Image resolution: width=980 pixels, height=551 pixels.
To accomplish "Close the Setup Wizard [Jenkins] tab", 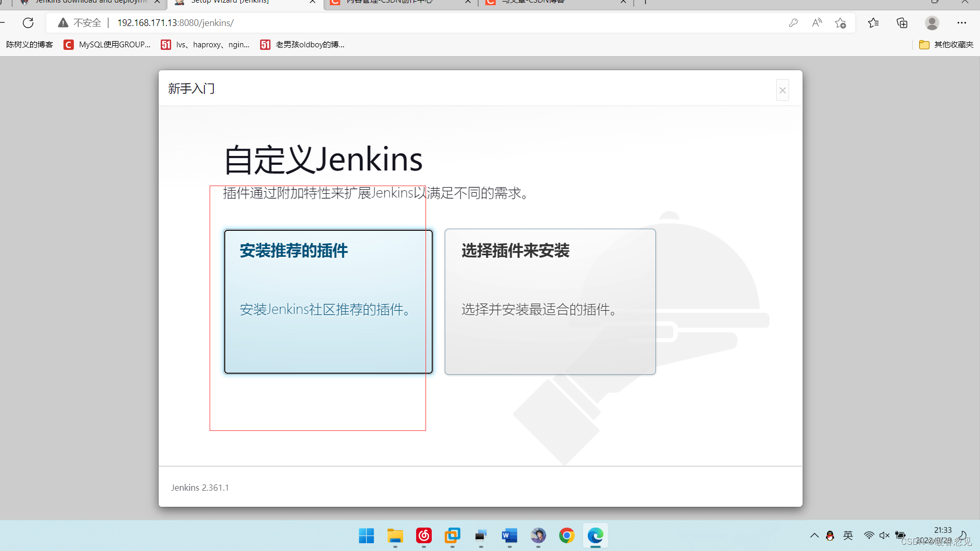I will [313, 2].
